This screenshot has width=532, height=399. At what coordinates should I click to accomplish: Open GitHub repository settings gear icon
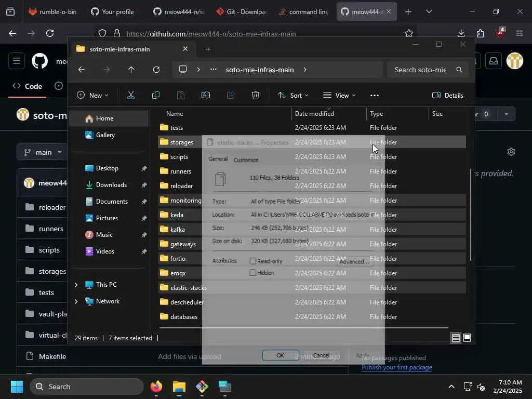(x=511, y=152)
